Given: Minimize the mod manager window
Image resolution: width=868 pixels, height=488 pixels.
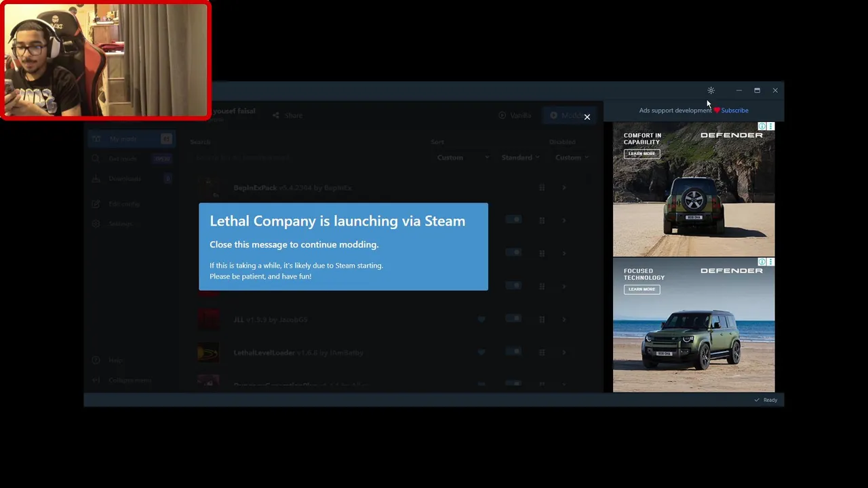Looking at the screenshot, I should point(738,90).
